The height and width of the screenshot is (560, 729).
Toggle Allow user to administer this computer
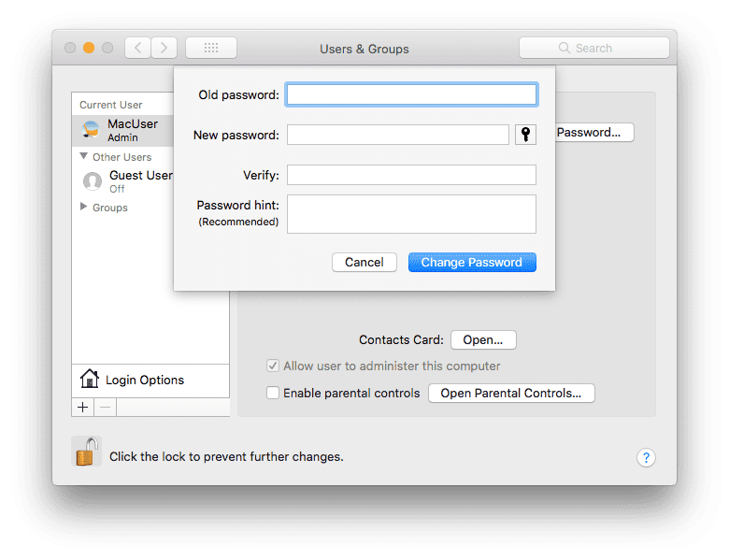(x=273, y=366)
